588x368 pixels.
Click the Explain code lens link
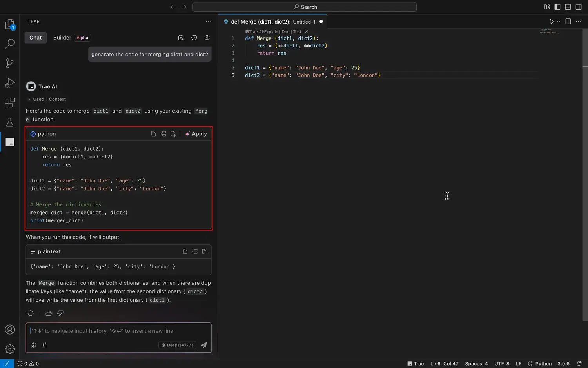[x=271, y=32]
